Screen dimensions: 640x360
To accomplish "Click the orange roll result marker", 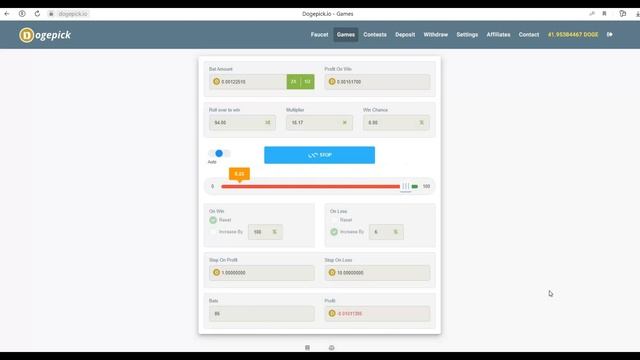I will coord(239,174).
